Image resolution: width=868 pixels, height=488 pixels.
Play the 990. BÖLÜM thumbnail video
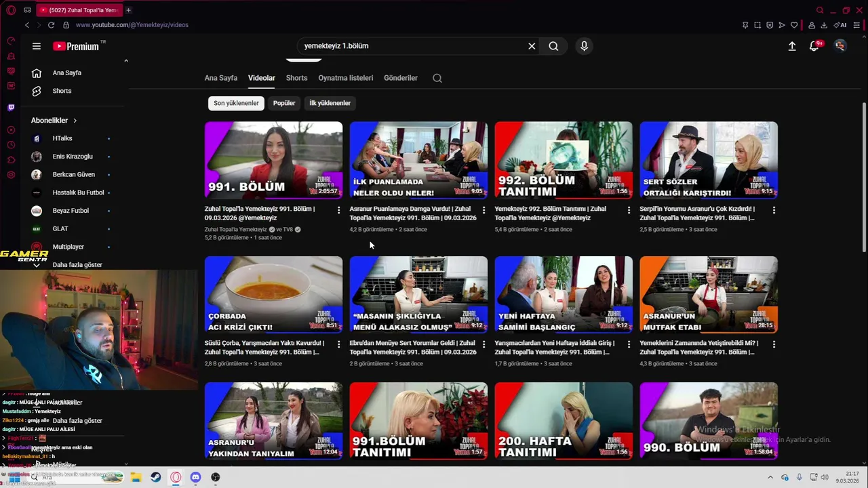point(709,421)
